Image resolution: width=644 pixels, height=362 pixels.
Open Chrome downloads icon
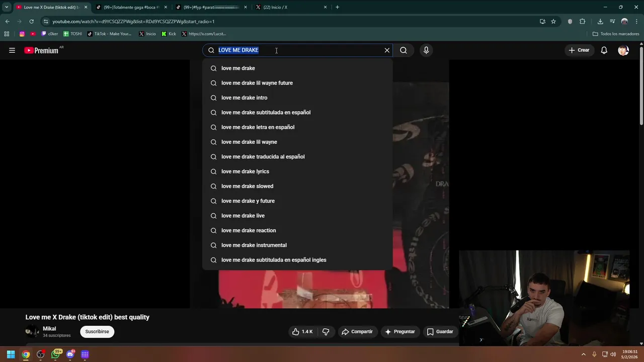[600, 22]
